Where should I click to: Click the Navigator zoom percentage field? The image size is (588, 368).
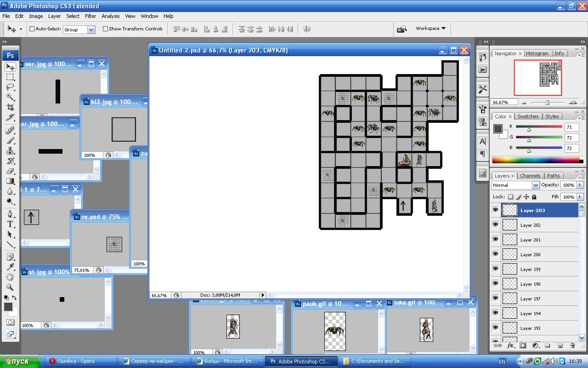[504, 102]
